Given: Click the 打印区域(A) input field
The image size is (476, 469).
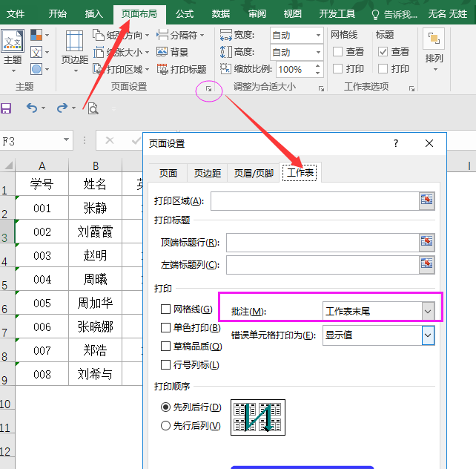Looking at the screenshot, I should 315,201.
